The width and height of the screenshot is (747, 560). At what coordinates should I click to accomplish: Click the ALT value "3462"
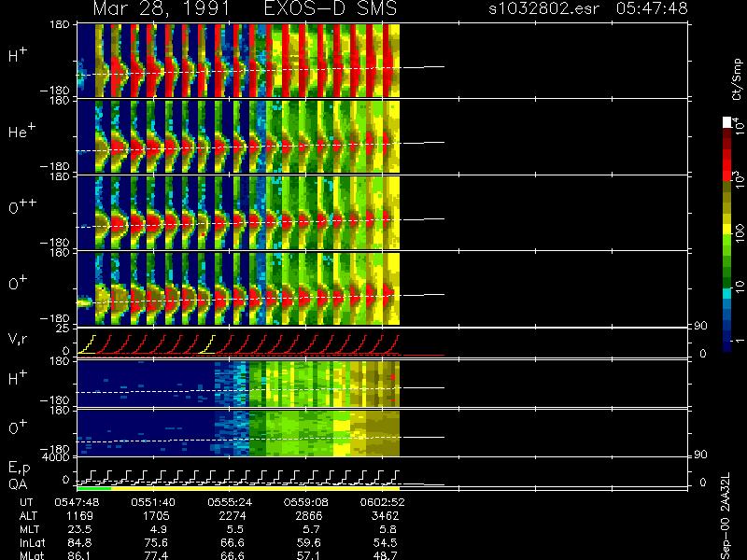click(x=385, y=516)
